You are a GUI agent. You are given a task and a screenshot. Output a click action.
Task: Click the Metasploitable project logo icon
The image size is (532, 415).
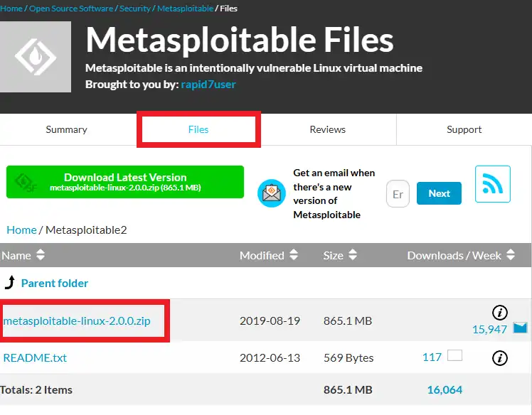pyautogui.click(x=36, y=57)
